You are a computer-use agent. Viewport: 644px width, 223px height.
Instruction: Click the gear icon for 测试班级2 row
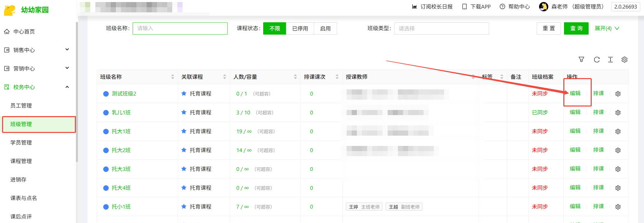tap(618, 94)
